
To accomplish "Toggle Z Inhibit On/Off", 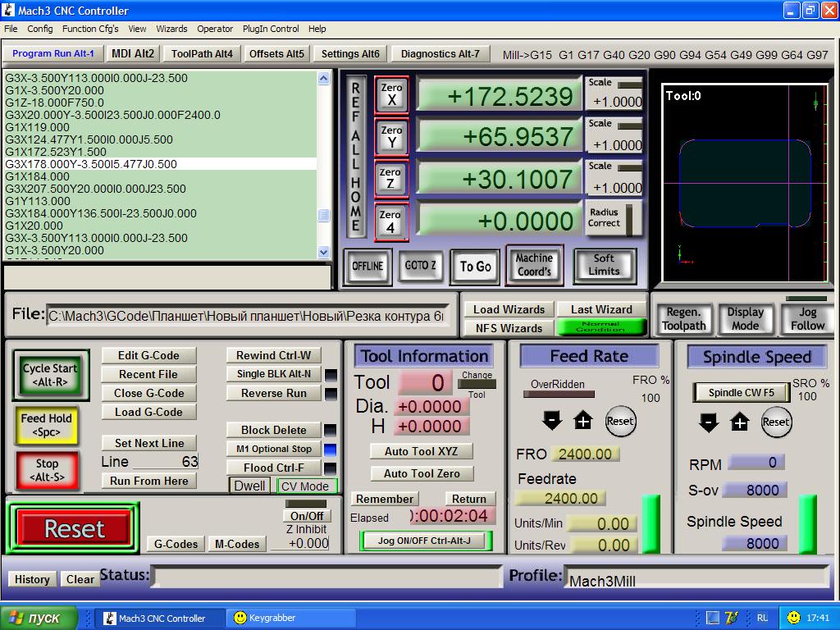I will tap(307, 515).
